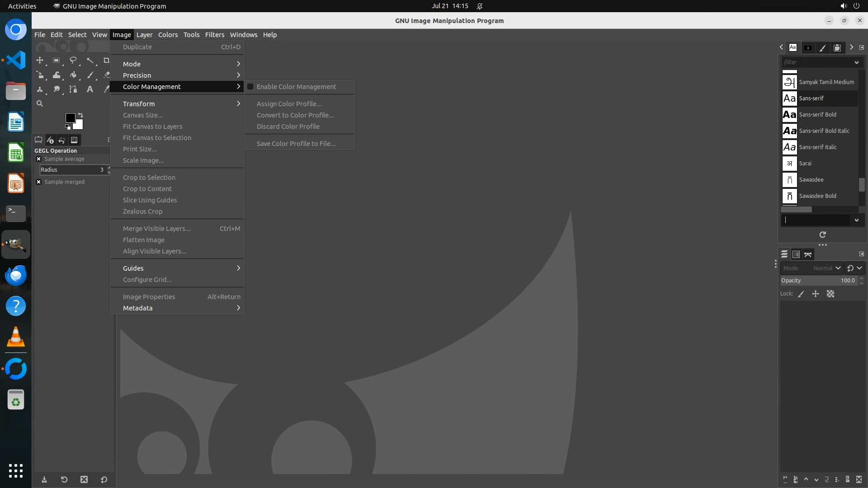
Task: Click the black foreground color swatch
Action: (x=70, y=118)
